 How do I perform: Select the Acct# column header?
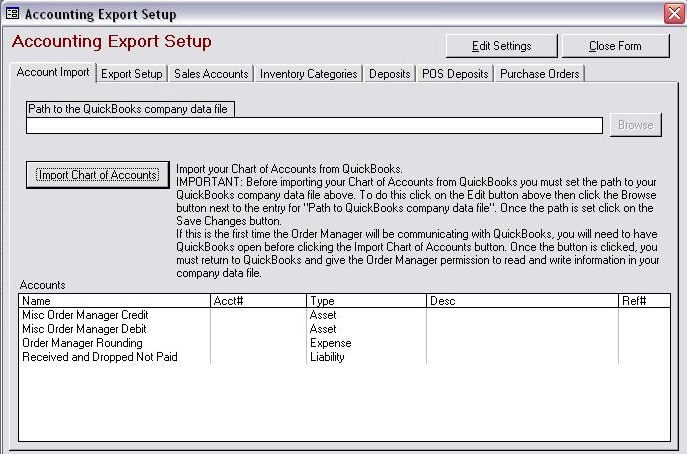click(x=258, y=301)
